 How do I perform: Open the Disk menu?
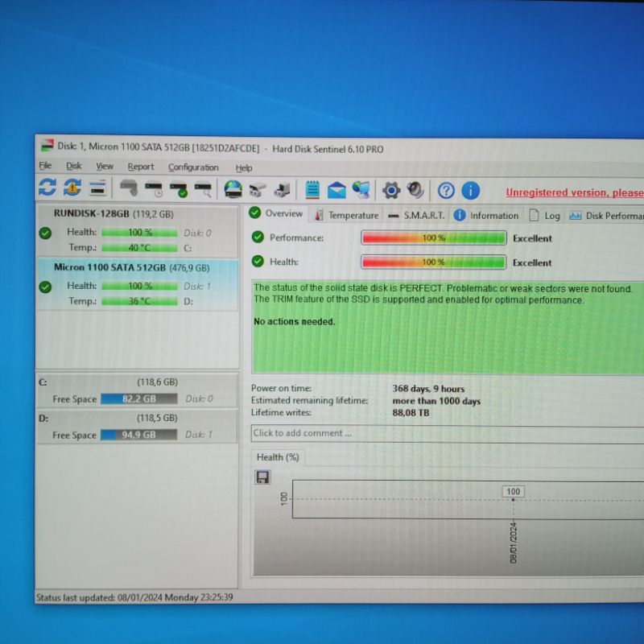pos(74,166)
